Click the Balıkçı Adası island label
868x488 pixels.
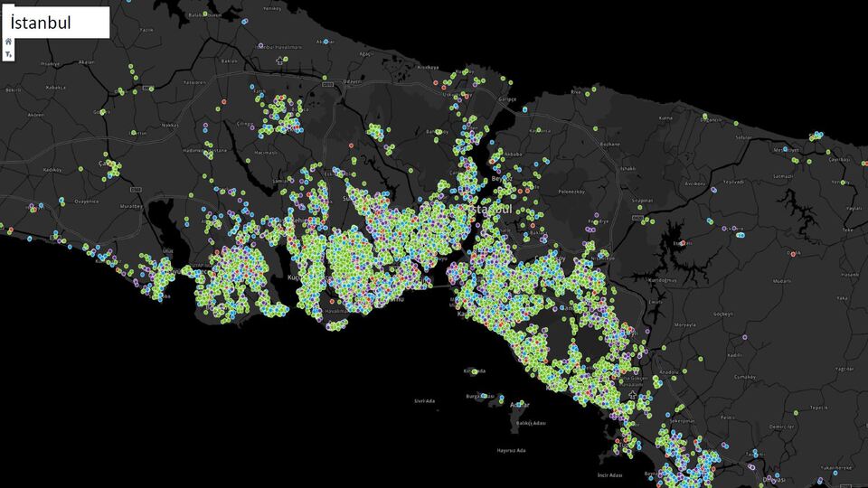click(x=531, y=423)
